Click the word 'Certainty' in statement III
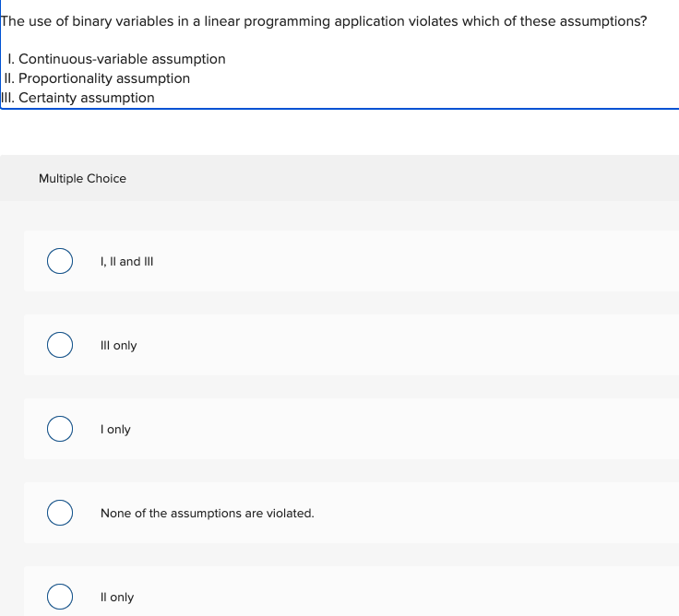Image resolution: width=679 pixels, height=616 pixels. click(x=48, y=98)
